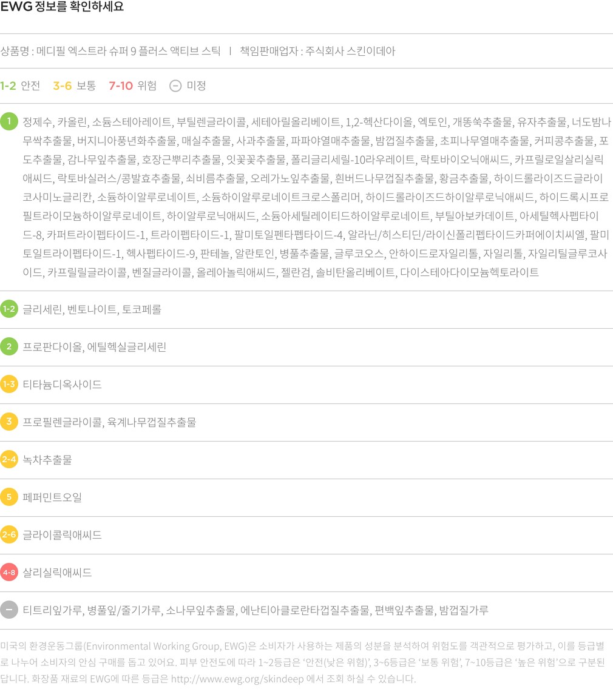Click the green 1-2 grade badge
The image size is (613, 700).
click(x=9, y=309)
